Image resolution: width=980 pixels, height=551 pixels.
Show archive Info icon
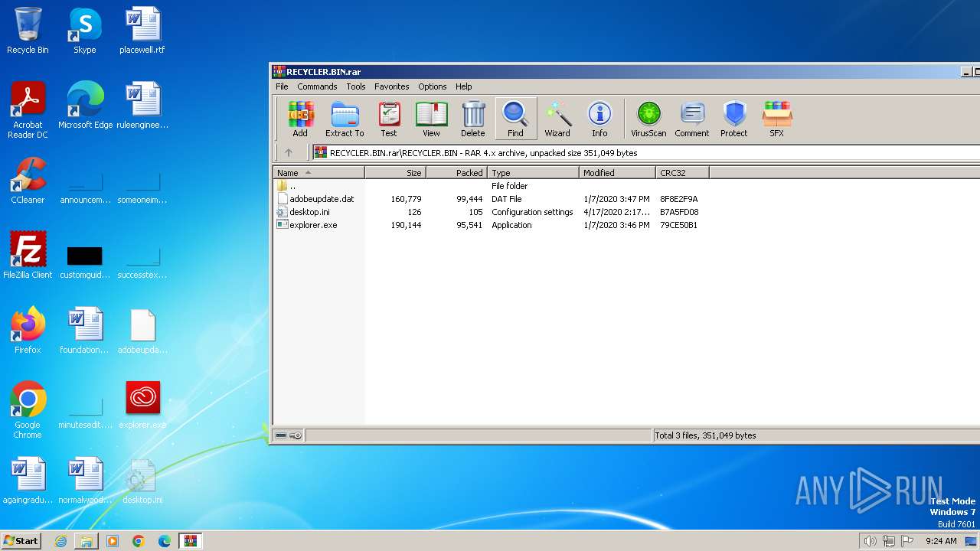click(599, 119)
